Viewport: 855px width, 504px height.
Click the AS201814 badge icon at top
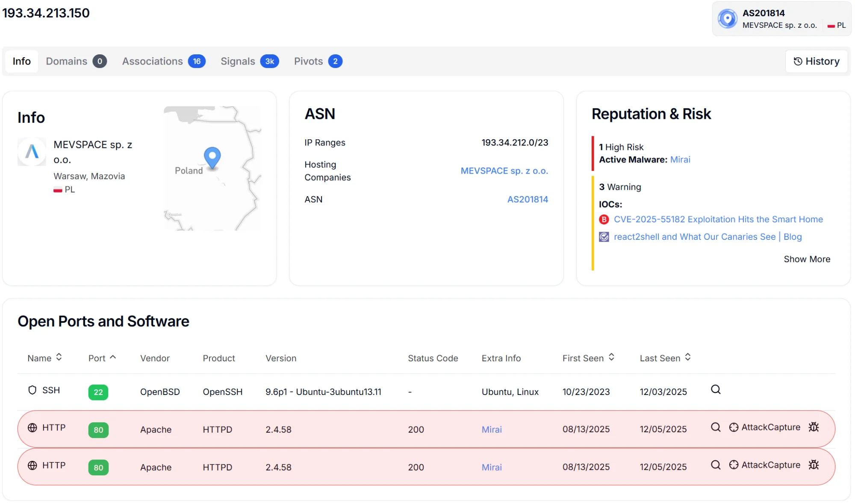point(727,19)
